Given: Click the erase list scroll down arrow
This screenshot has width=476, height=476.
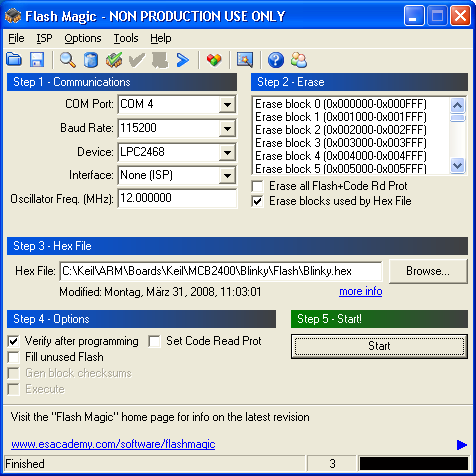Looking at the screenshot, I should coord(457,165).
